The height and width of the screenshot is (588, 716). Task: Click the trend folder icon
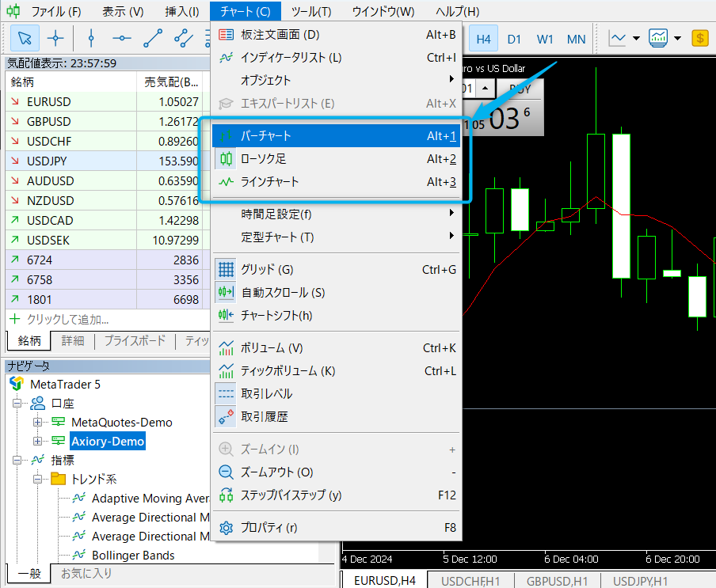tap(59, 479)
